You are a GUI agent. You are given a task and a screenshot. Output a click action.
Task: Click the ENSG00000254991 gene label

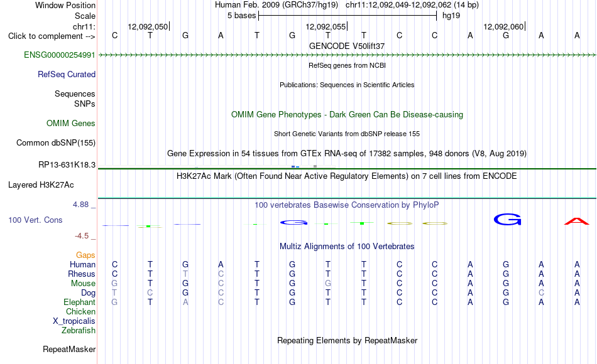click(60, 55)
